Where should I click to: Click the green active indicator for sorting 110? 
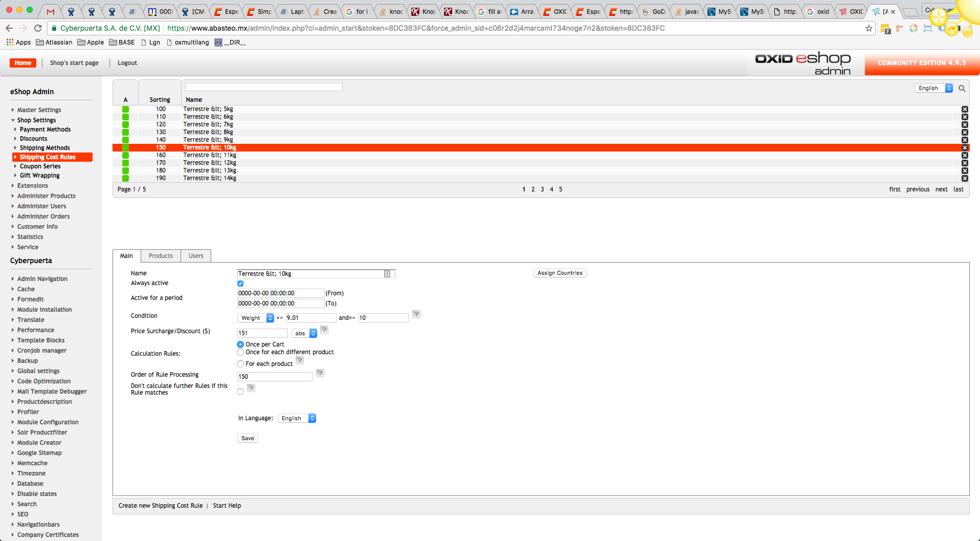click(125, 117)
